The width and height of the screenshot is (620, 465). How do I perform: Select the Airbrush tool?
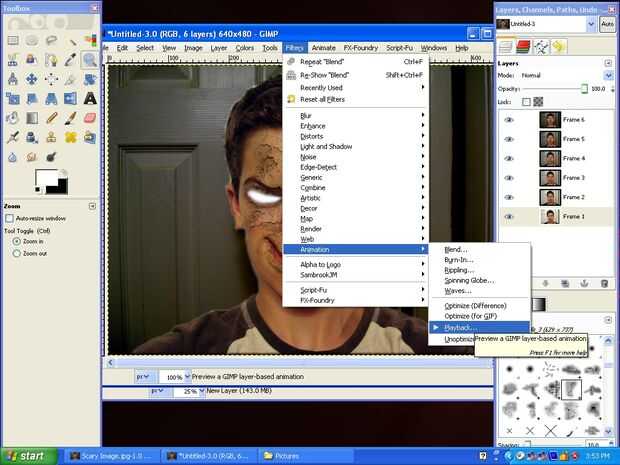coord(13,137)
